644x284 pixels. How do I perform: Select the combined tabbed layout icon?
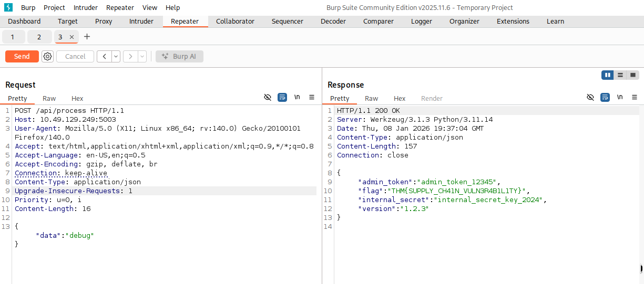point(633,75)
